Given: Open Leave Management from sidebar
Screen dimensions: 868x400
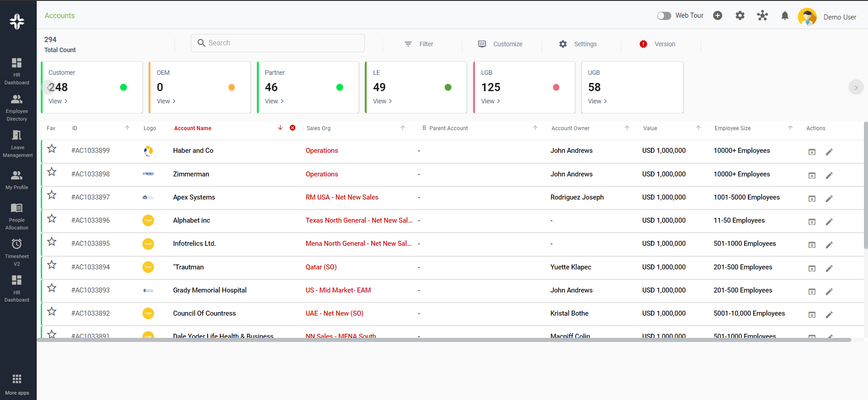Looking at the screenshot, I should tap(17, 143).
